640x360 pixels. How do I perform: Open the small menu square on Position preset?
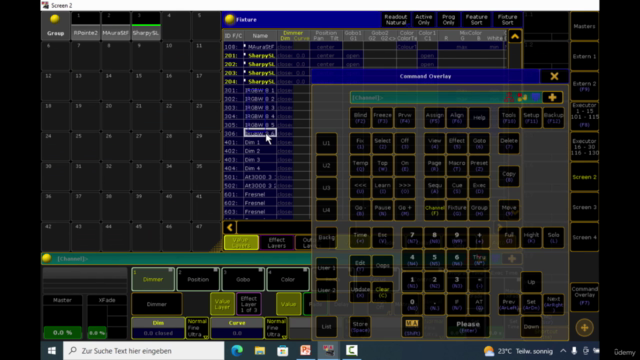[x=216, y=270]
